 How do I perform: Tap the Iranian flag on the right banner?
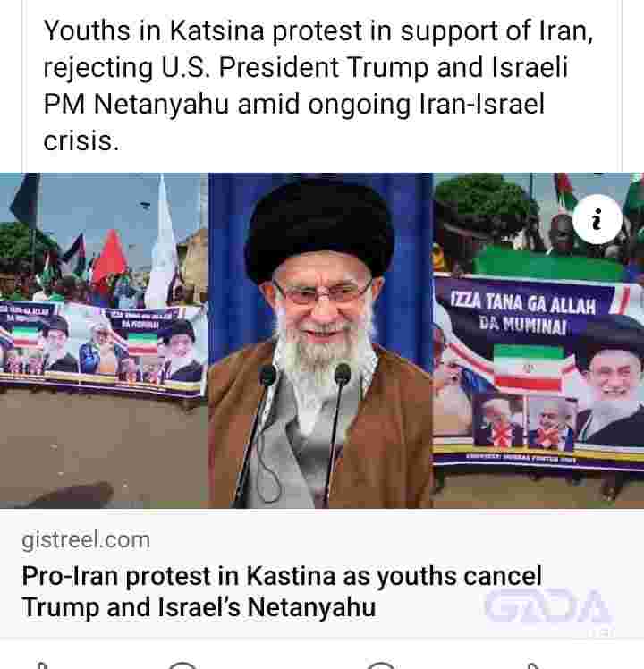pyautogui.click(x=529, y=368)
